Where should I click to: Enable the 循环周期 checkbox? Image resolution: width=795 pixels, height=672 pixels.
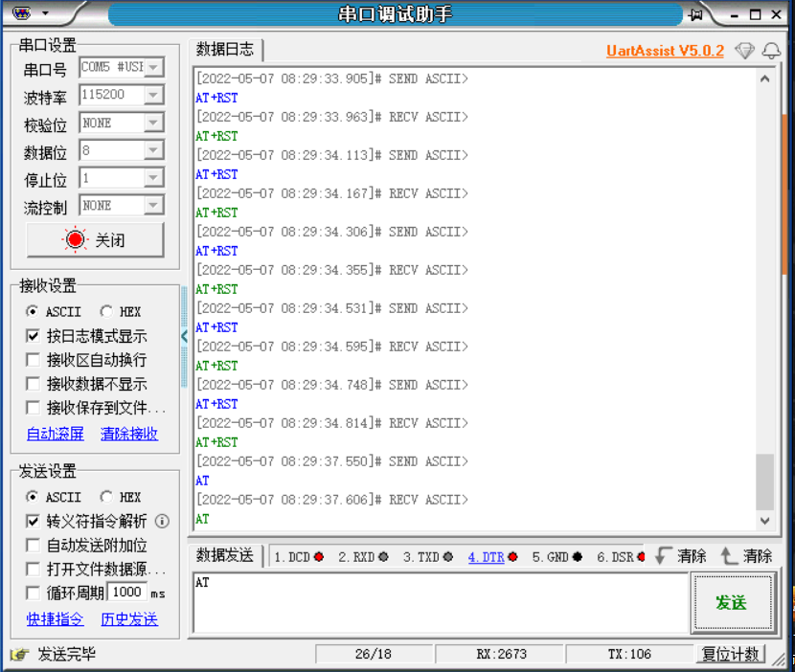pos(33,593)
